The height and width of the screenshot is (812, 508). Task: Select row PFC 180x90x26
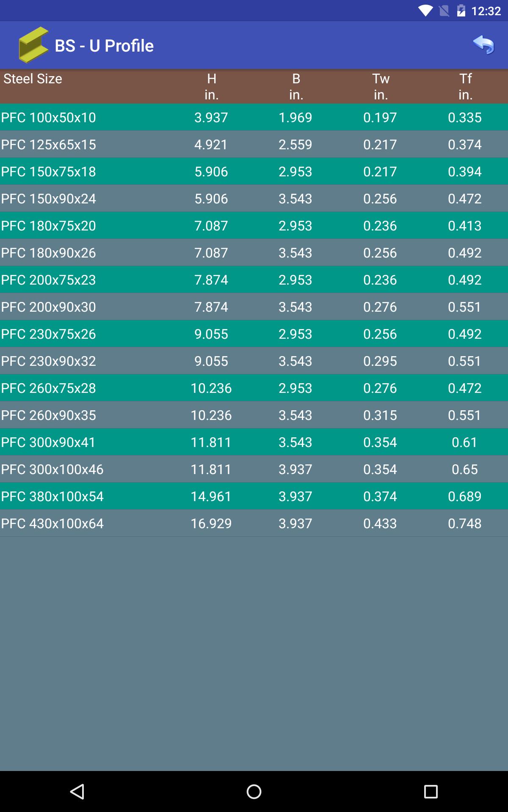click(x=254, y=252)
